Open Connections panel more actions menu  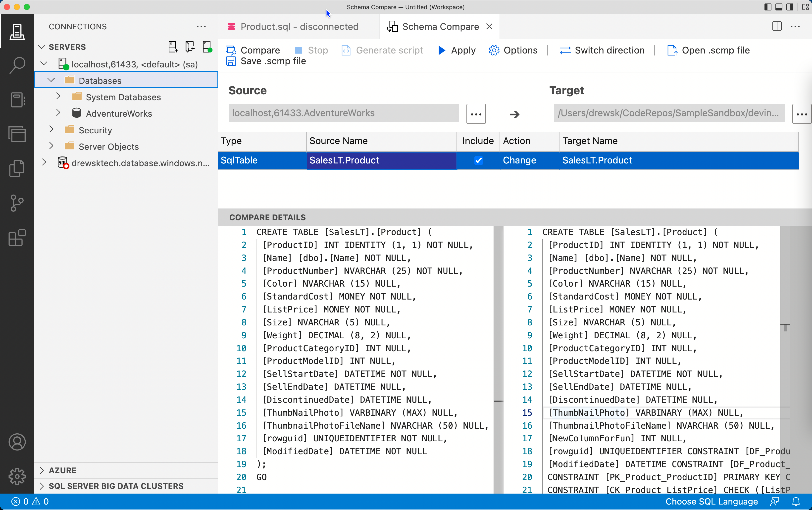(x=201, y=26)
